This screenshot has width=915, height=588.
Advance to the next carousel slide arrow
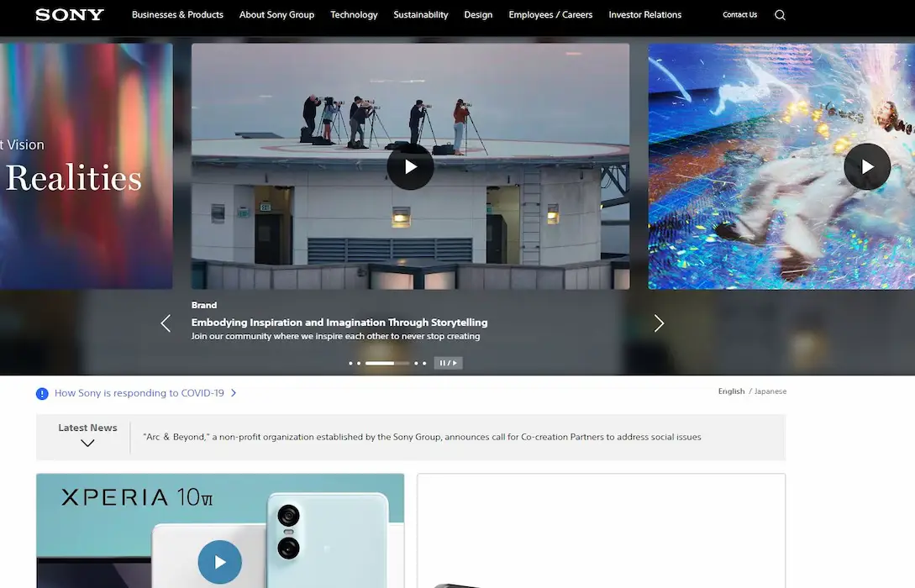[x=659, y=323]
